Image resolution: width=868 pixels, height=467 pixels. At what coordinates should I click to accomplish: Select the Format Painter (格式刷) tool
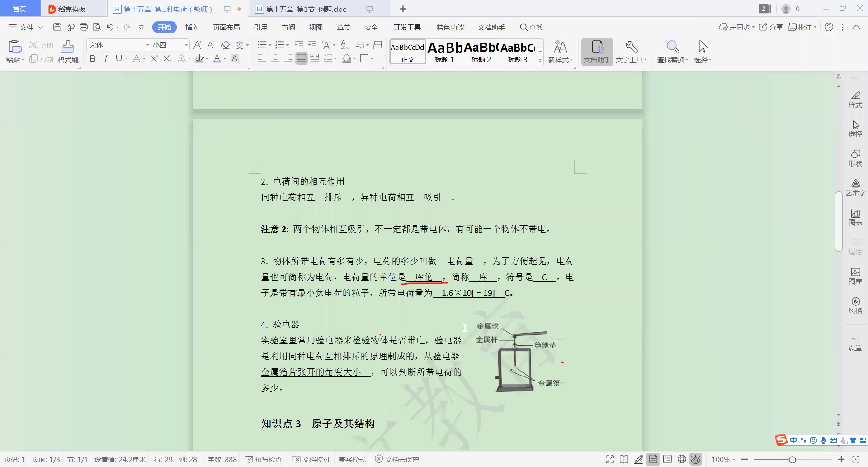68,52
